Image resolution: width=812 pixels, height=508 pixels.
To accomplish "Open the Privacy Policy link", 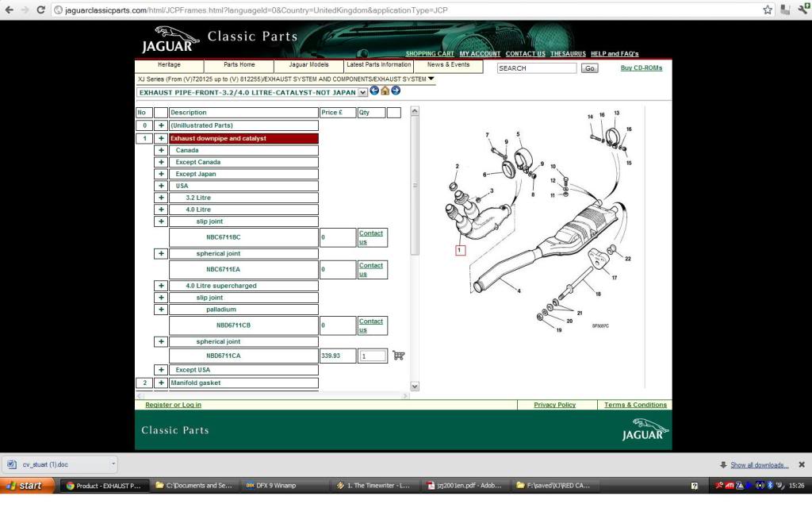I will tap(554, 405).
